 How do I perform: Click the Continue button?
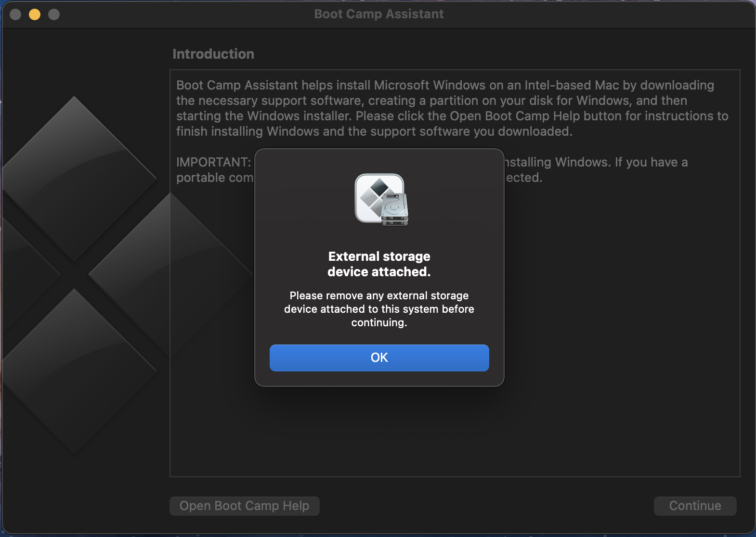695,506
